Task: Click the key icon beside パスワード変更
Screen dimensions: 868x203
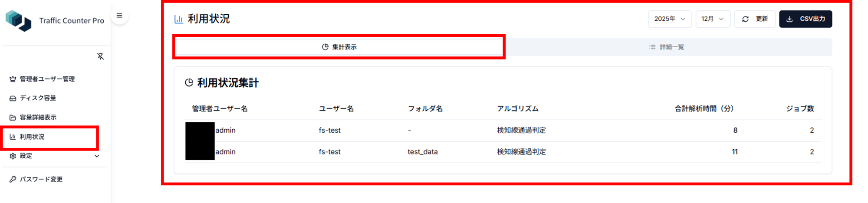Action: pyautogui.click(x=13, y=179)
